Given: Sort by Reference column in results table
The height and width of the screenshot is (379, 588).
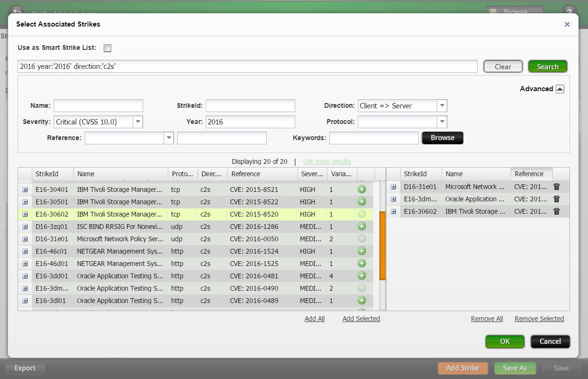Looking at the screenshot, I should (x=262, y=174).
